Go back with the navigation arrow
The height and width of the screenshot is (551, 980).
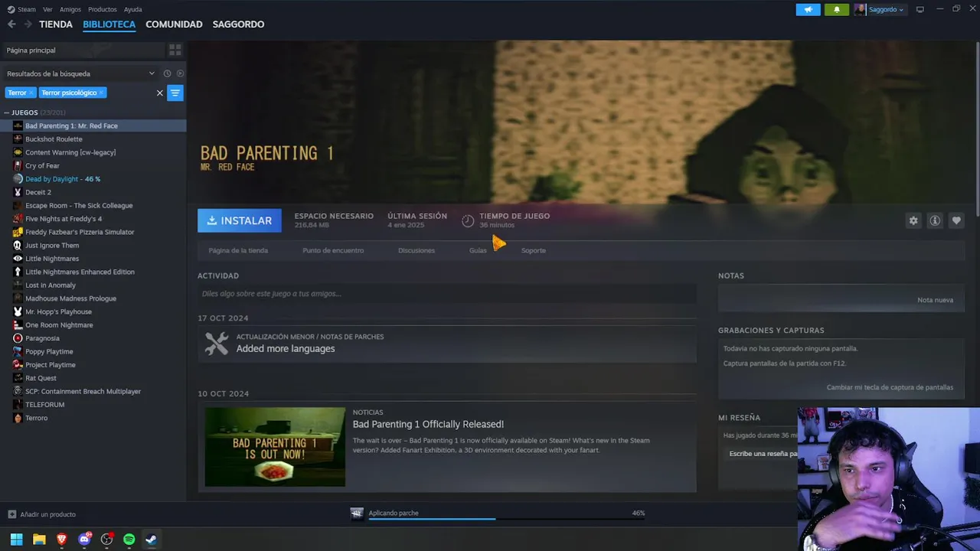point(11,24)
